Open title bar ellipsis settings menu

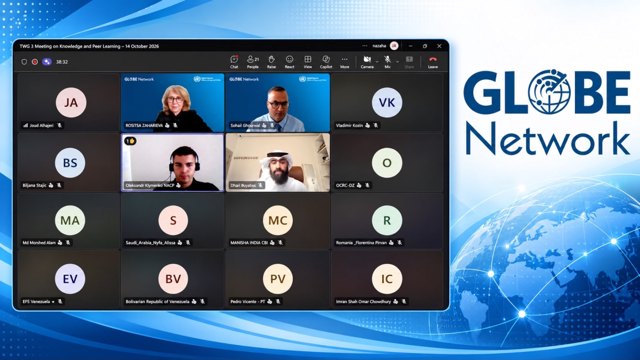[x=364, y=46]
